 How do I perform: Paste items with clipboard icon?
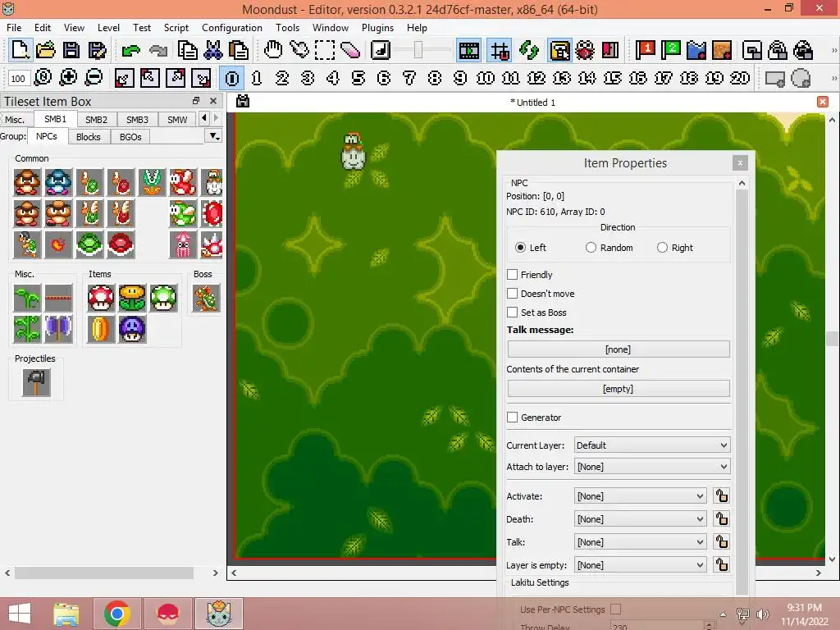tap(239, 50)
